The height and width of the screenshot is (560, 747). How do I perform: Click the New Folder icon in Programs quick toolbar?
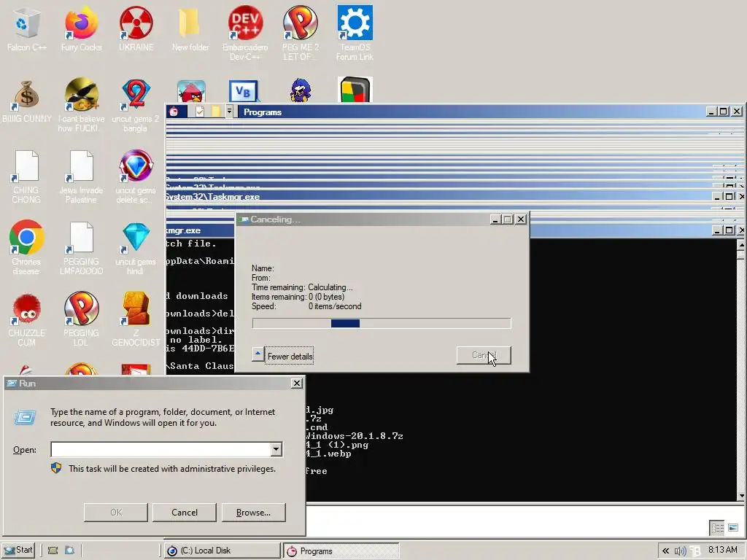coord(216,112)
